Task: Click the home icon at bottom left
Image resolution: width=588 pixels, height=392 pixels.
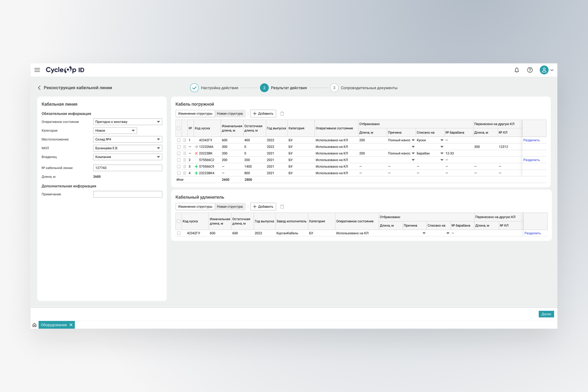Action: tap(34, 325)
